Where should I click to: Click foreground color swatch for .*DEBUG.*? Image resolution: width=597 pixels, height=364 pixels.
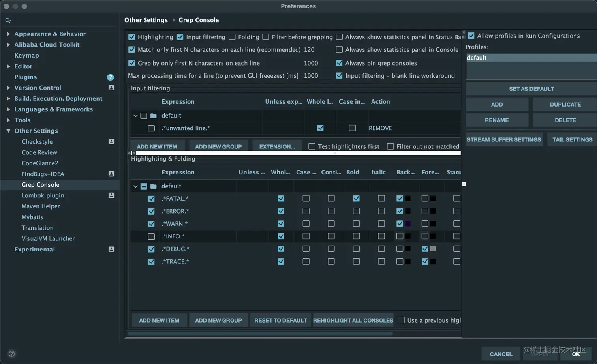(x=433, y=249)
